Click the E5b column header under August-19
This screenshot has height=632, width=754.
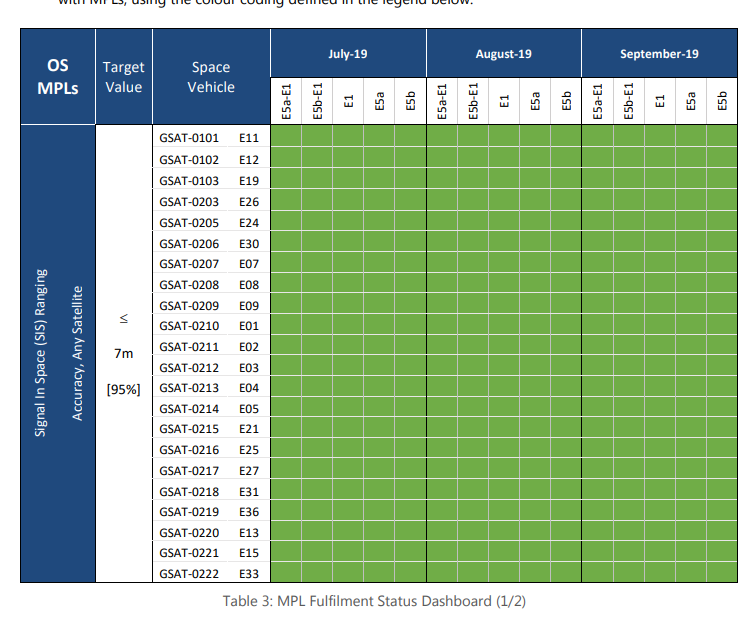(566, 101)
